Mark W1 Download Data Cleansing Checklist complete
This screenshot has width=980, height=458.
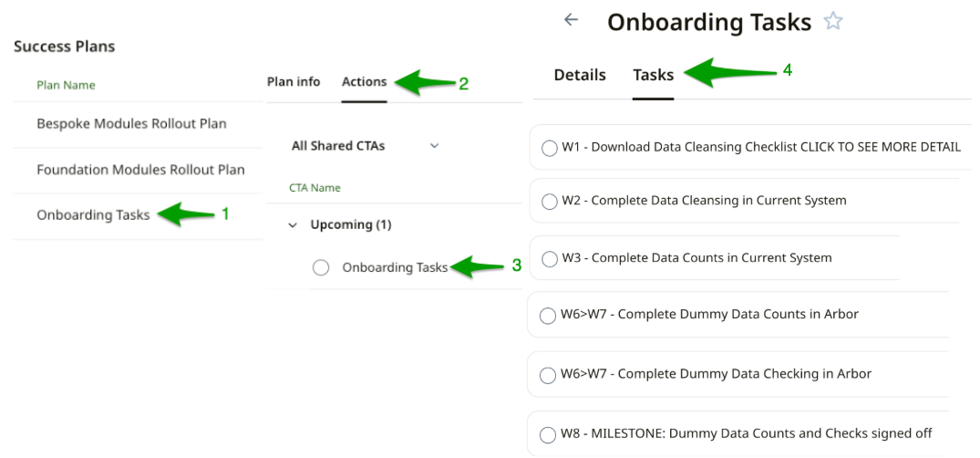[x=550, y=149]
